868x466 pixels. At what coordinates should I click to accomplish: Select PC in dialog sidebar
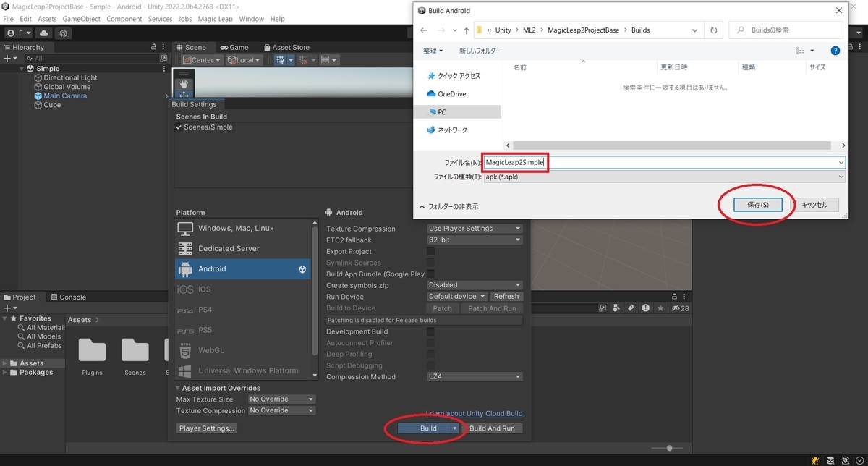[x=459, y=112]
